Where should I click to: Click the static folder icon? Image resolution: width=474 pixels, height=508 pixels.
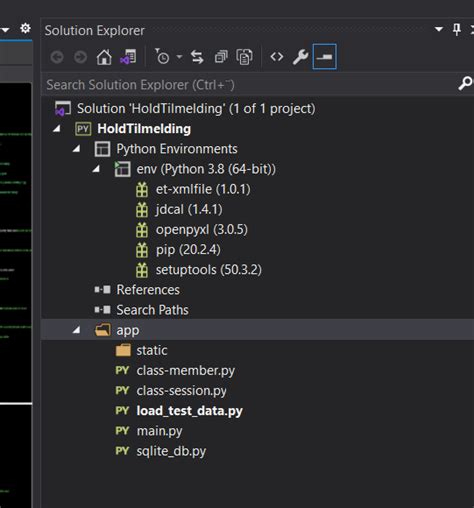pos(123,350)
